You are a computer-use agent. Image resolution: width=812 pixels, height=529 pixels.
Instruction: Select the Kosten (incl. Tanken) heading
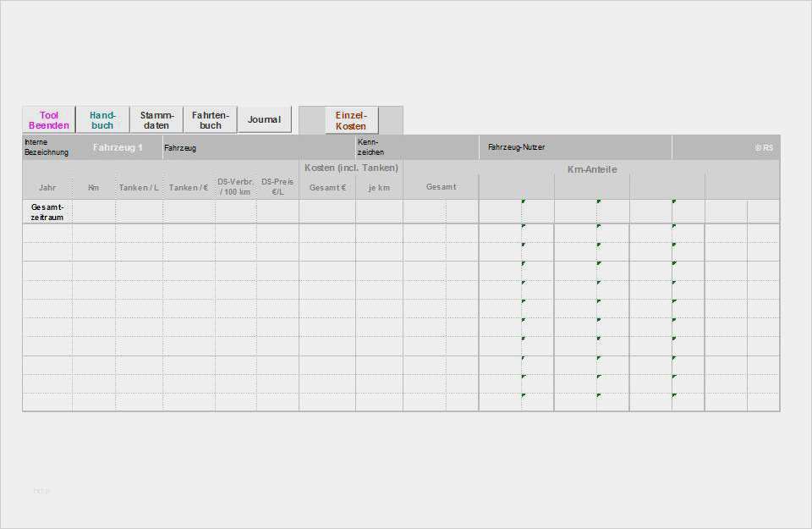pos(351,168)
